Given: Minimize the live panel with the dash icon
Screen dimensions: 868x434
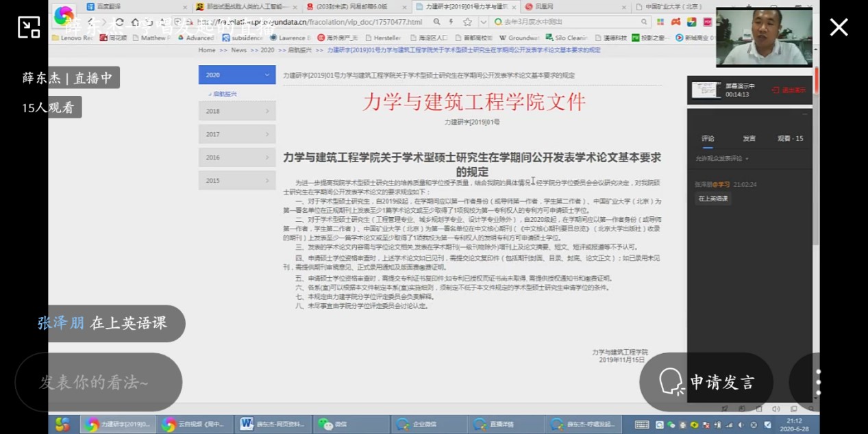Looking at the screenshot, I should tap(804, 115).
